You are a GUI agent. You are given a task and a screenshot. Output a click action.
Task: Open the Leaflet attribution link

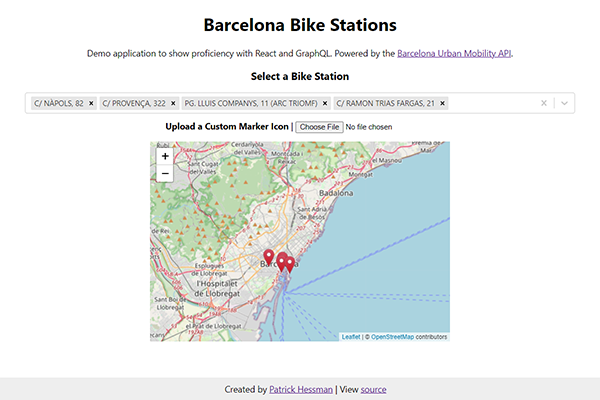click(x=350, y=337)
